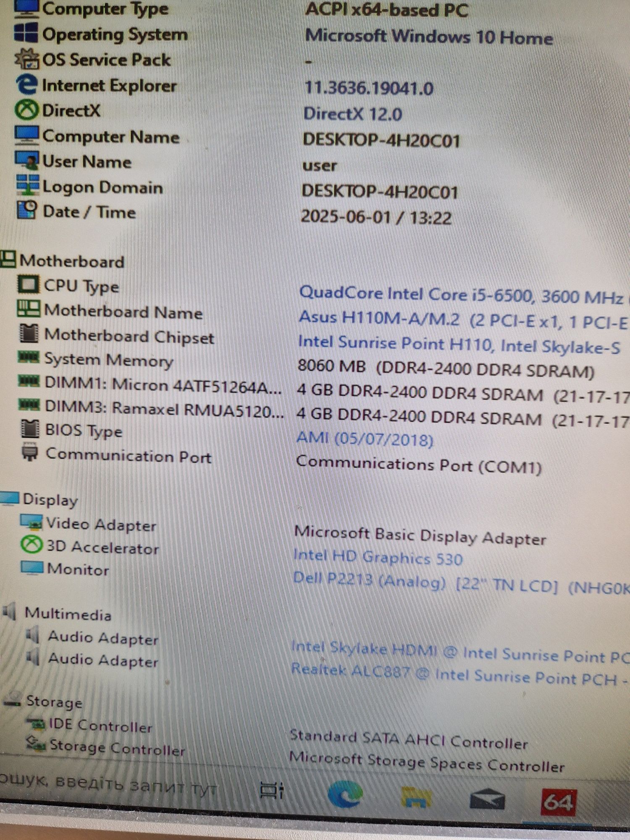Click the 3D Accelerator icon
The image size is (630, 840).
(x=32, y=544)
